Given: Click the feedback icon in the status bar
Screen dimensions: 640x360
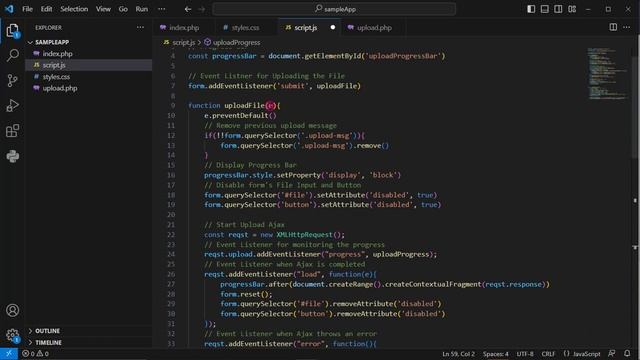Looking at the screenshot, I should click(611, 353).
